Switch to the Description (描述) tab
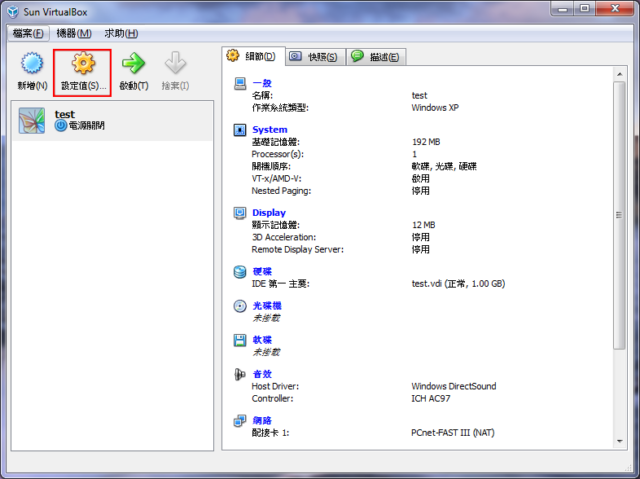The image size is (640, 479). (376, 57)
